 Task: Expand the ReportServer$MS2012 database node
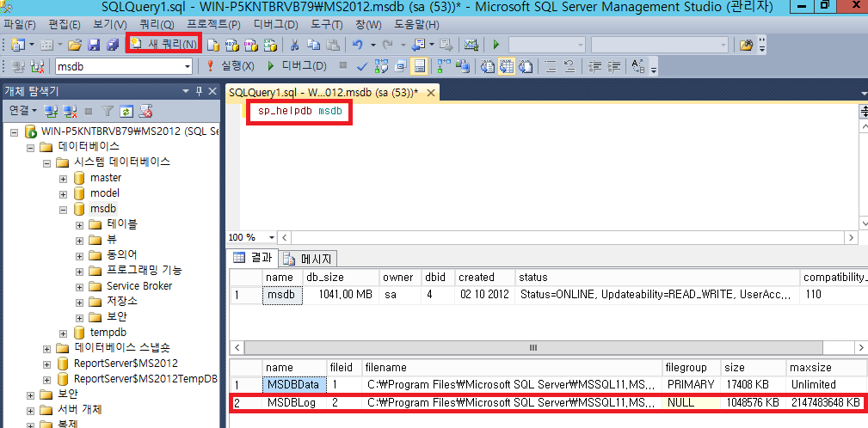coord(47,364)
